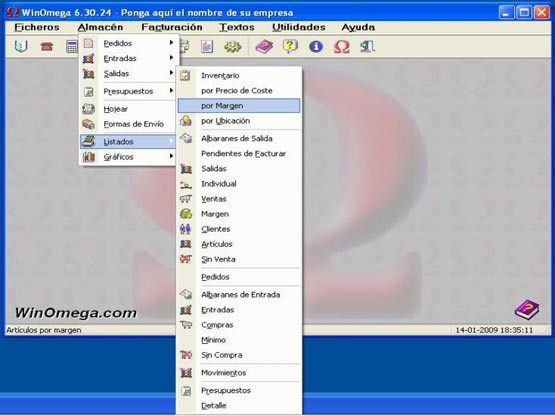This screenshot has width=555, height=416.
Task: Expand the Entradas submenu in Almacén
Action: 128,58
